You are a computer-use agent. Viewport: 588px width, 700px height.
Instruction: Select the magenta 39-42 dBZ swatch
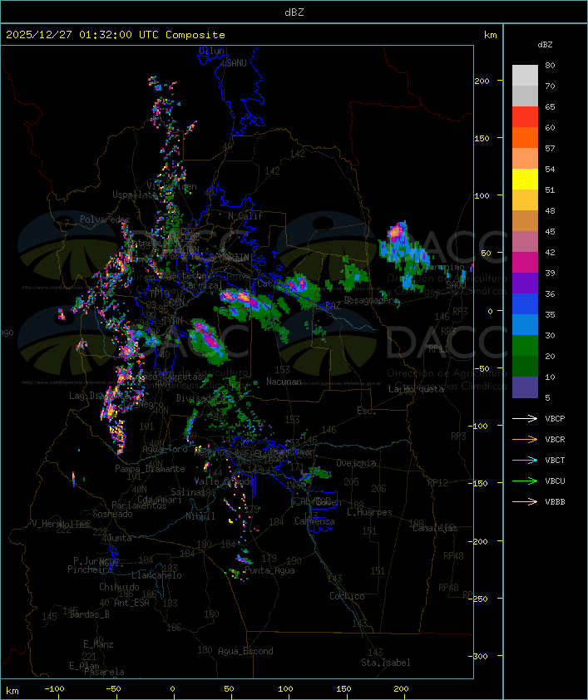pos(525,263)
